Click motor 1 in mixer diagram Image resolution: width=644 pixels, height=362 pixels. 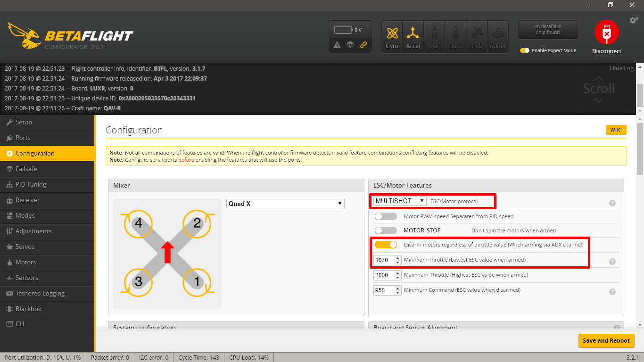coord(197,282)
